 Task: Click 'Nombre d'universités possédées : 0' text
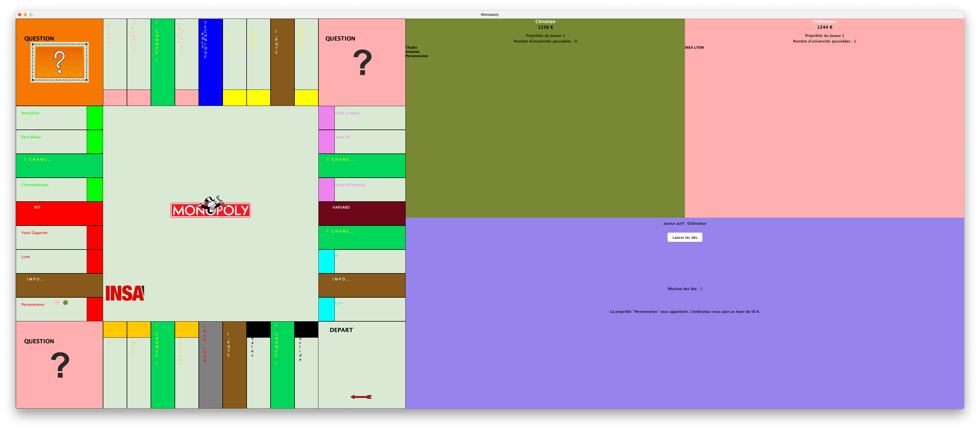pos(545,41)
